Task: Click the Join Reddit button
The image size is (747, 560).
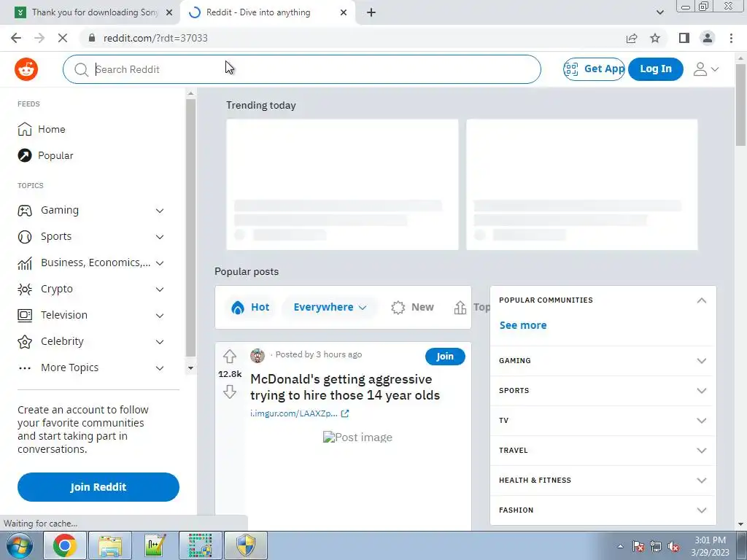Action: coord(98,487)
